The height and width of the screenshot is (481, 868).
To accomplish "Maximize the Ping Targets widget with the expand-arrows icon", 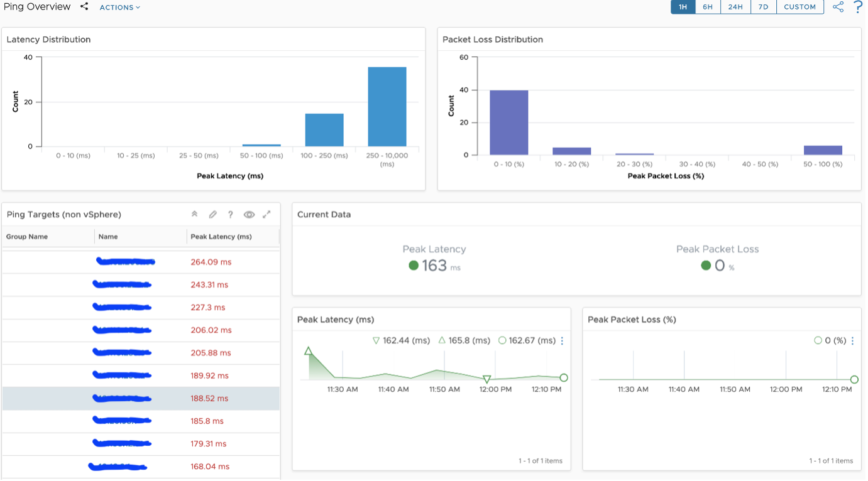I will point(266,214).
